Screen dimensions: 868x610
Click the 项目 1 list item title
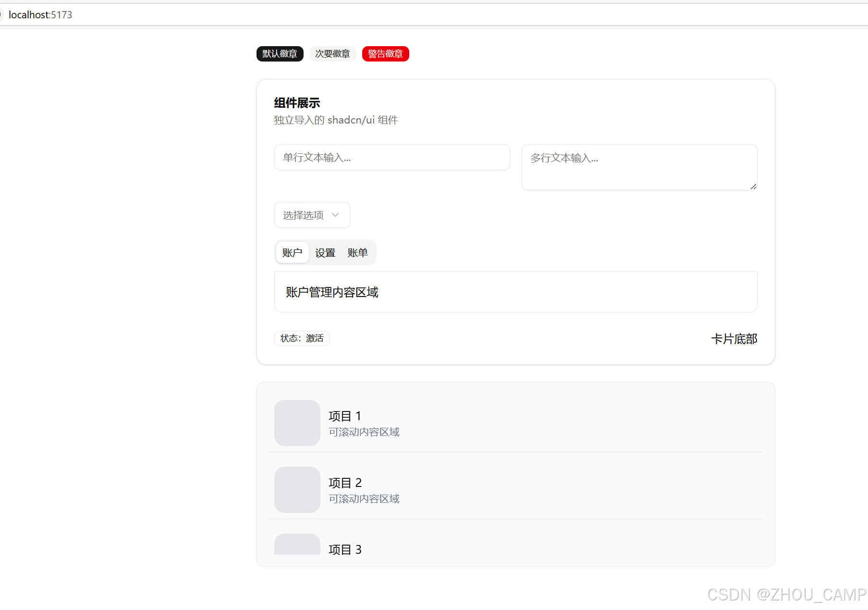[345, 416]
